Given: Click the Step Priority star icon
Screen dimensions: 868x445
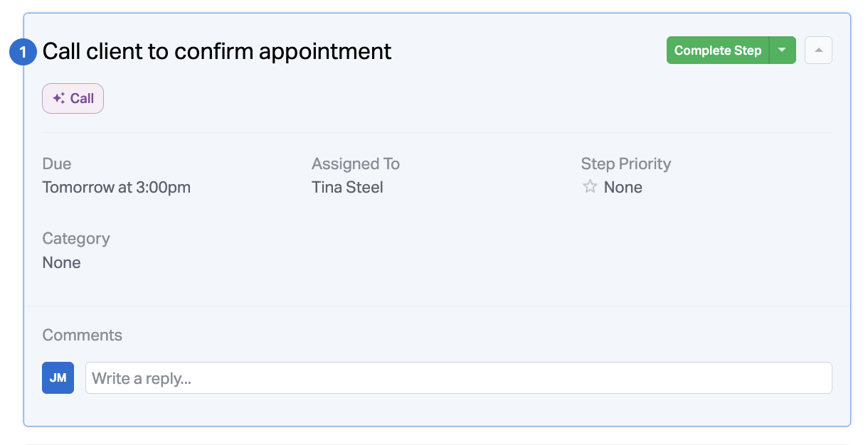Looking at the screenshot, I should 590,187.
